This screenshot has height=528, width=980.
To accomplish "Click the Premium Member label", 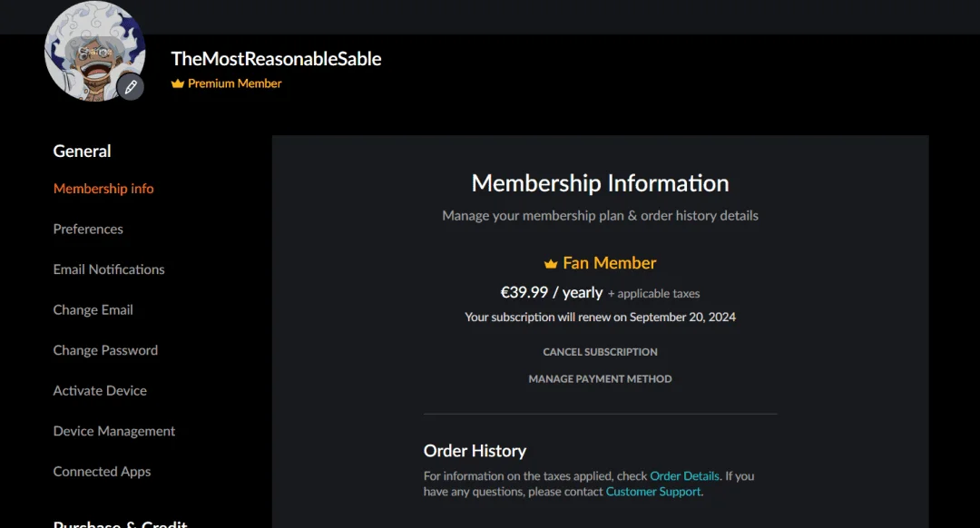I will tap(234, 83).
